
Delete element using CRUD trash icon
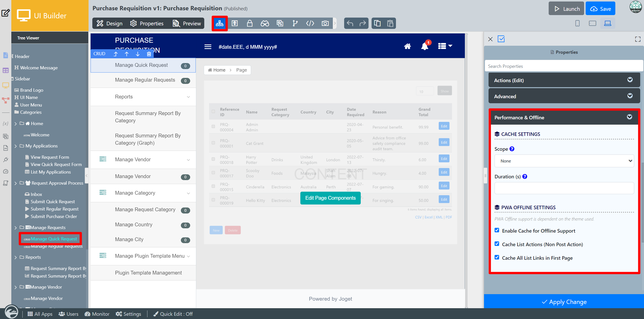(149, 54)
